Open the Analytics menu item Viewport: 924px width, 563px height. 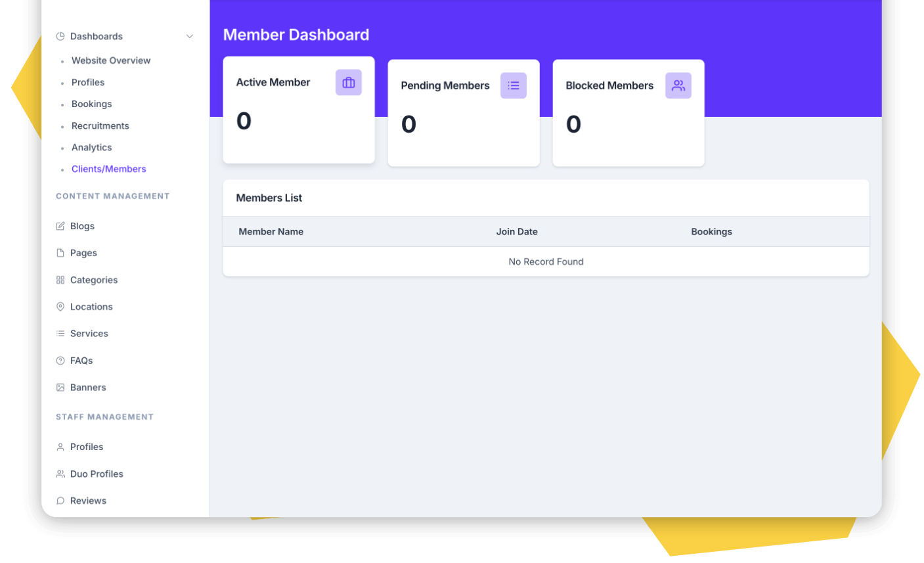pyautogui.click(x=91, y=147)
